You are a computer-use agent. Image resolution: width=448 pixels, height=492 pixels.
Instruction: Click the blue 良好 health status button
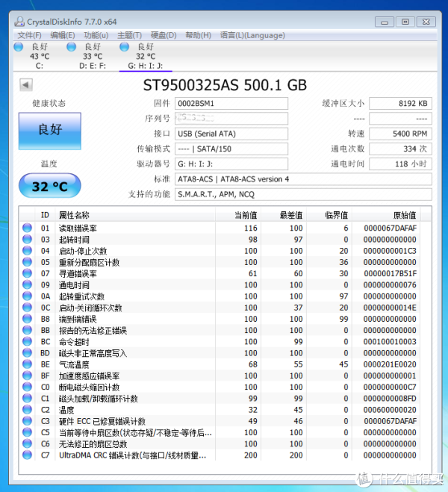[50, 131]
